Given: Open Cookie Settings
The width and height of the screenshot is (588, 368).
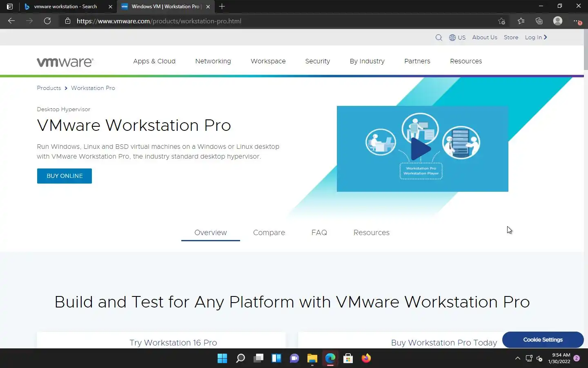Looking at the screenshot, I should click(543, 340).
